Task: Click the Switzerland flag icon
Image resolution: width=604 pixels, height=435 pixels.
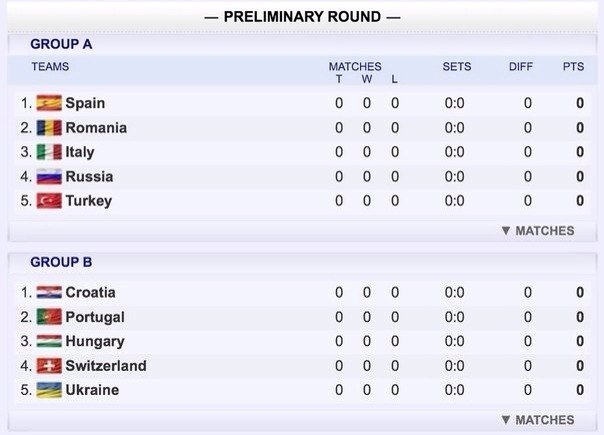Action: coord(49,366)
